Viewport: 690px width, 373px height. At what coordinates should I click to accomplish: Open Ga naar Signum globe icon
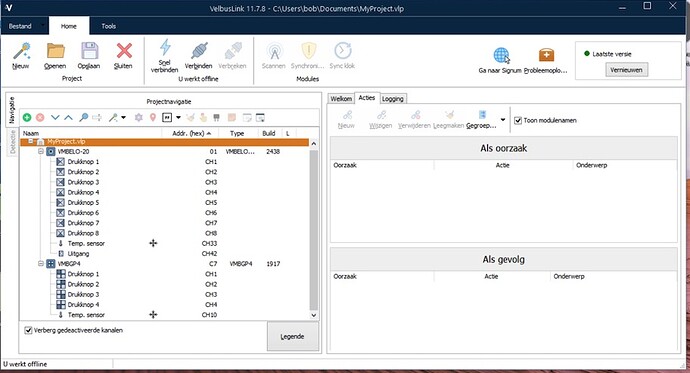tap(501, 55)
